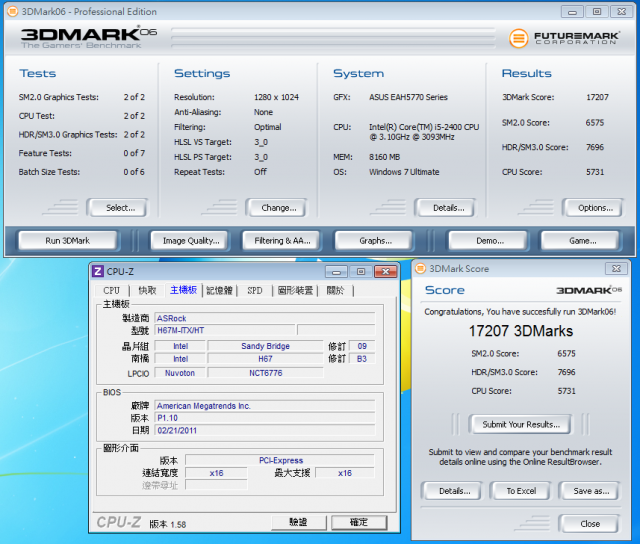Close the CPU-Z window
Image resolution: width=640 pixels, height=544 pixels.
click(x=386, y=271)
